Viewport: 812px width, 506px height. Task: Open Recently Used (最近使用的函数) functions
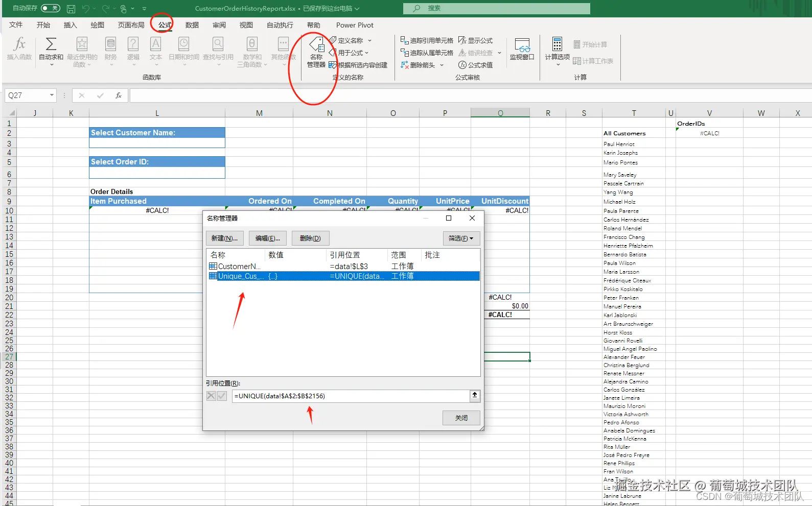click(x=82, y=51)
